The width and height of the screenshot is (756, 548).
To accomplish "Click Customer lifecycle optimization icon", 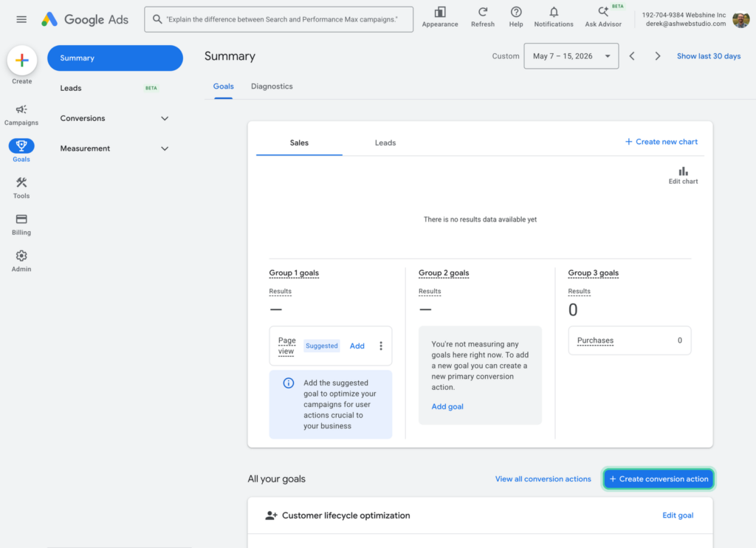I will (272, 516).
